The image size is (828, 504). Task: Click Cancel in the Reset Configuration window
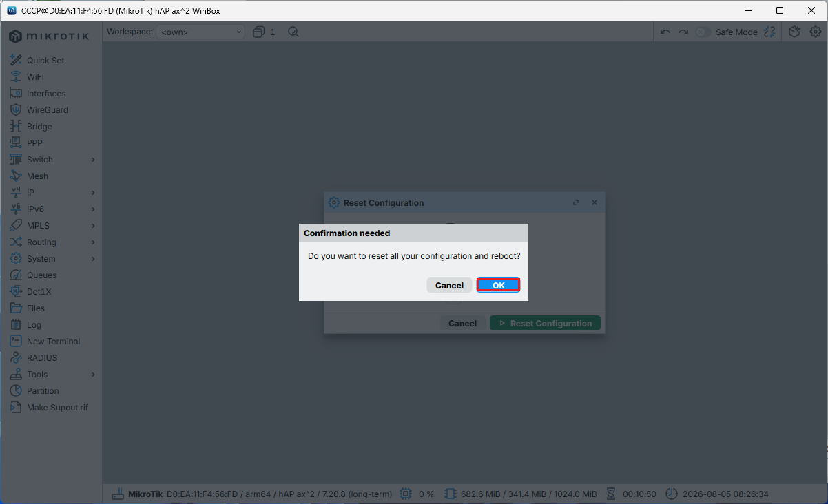[x=462, y=323]
